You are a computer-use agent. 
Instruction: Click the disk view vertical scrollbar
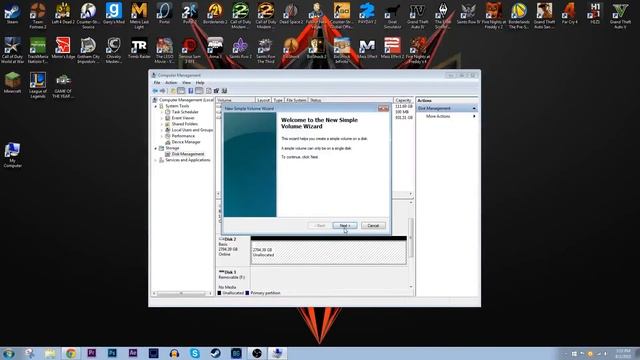[411, 238]
